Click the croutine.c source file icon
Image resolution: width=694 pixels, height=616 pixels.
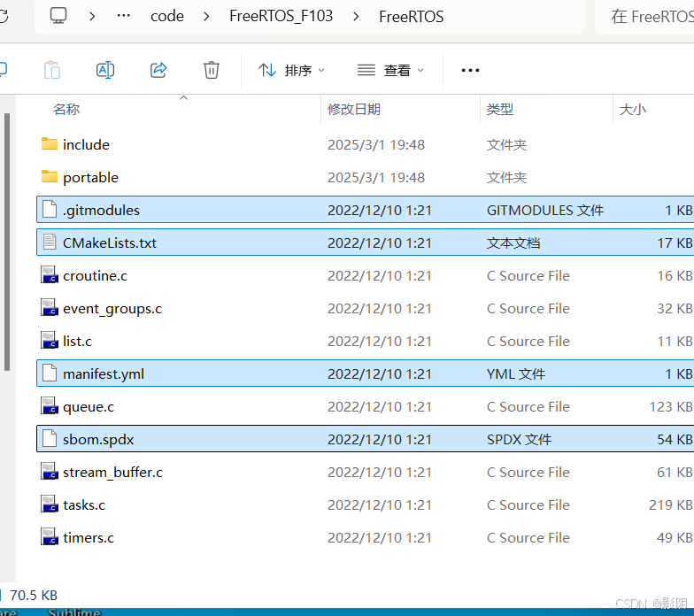pos(50,274)
